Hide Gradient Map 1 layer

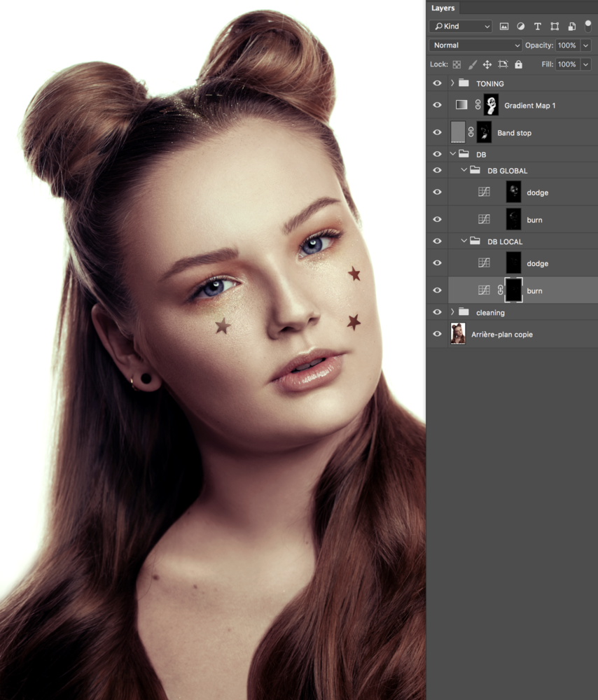[x=437, y=105]
